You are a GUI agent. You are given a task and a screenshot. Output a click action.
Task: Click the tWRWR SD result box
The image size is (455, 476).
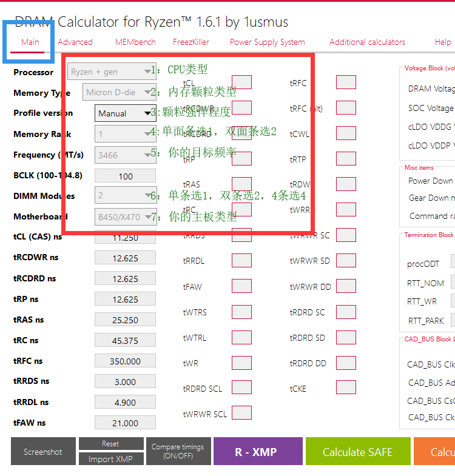(346, 261)
